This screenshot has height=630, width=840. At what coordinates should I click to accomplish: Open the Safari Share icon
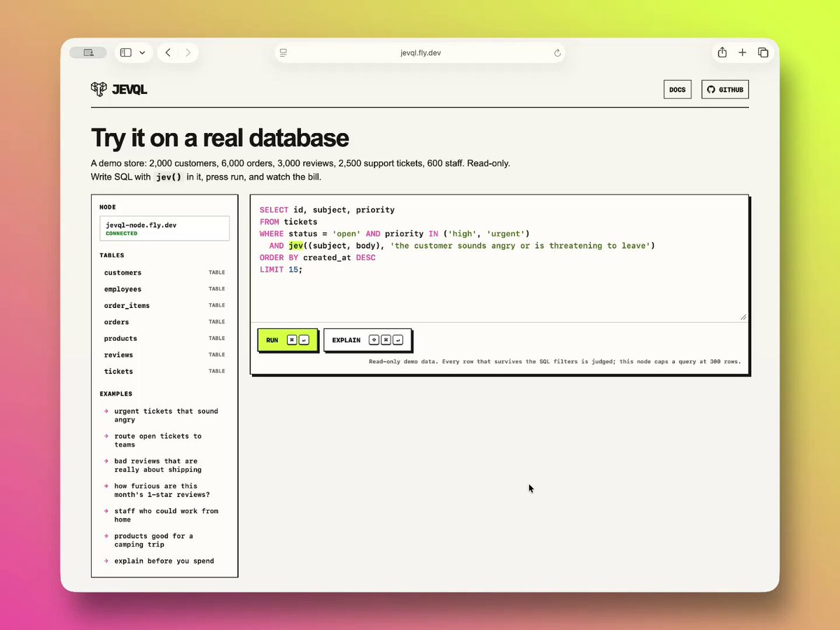point(722,52)
